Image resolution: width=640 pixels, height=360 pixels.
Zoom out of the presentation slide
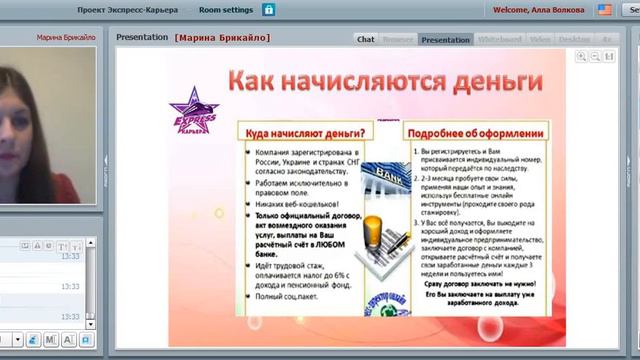[595, 57]
